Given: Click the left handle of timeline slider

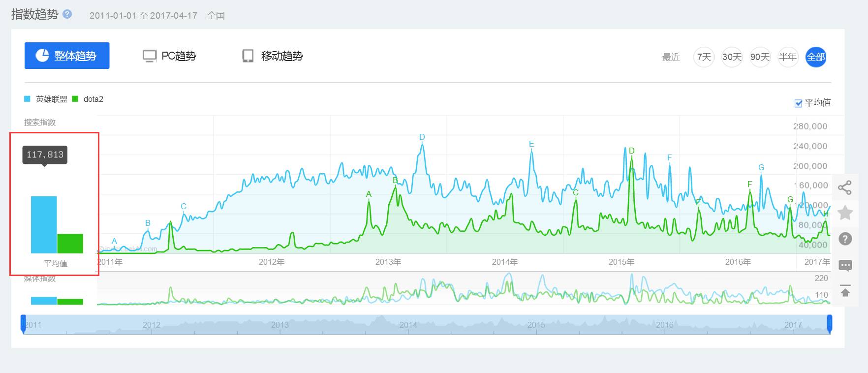Looking at the screenshot, I should [23, 324].
